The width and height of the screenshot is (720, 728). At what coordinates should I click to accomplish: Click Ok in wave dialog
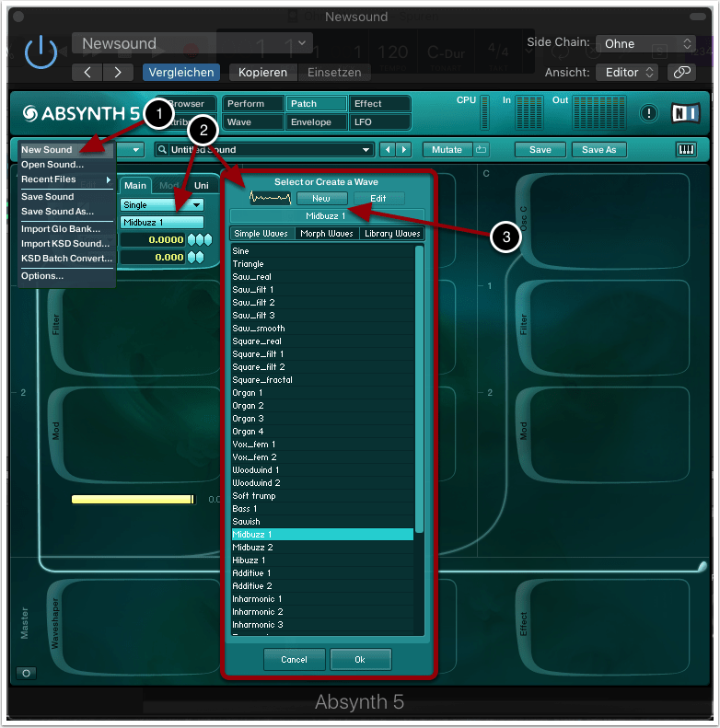pyautogui.click(x=361, y=659)
